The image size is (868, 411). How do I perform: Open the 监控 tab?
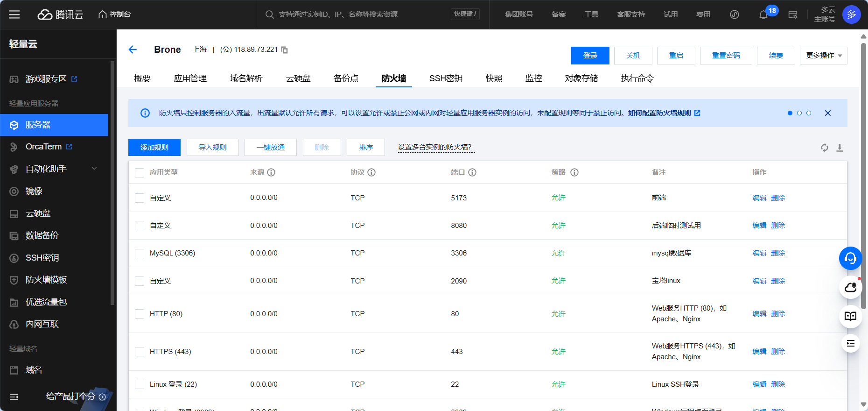533,78
